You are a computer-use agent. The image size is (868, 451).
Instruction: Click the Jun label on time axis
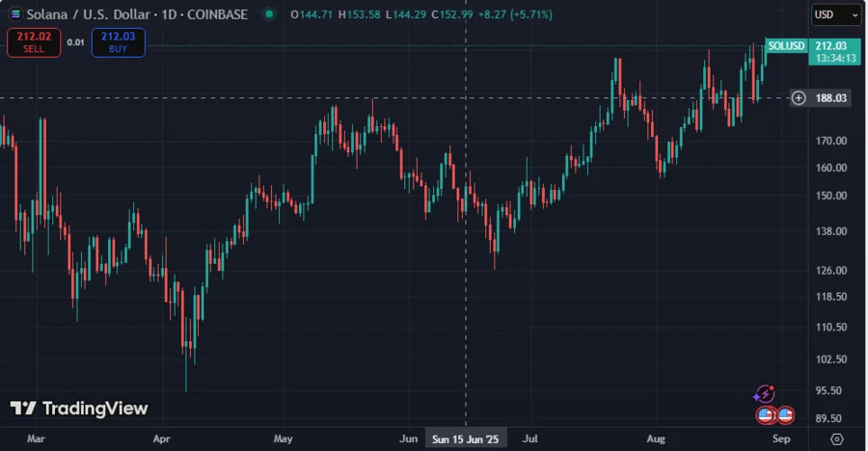point(409,438)
